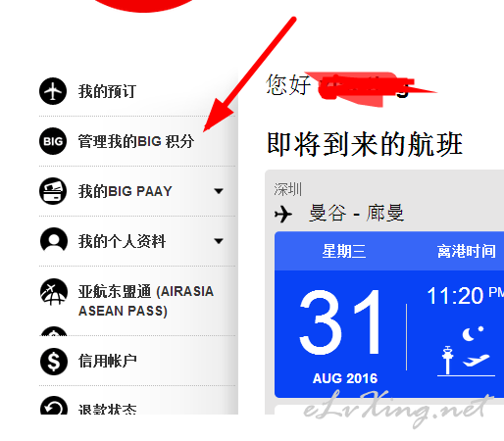Click the person profile icon
The width and height of the screenshot is (504, 441).
tap(54, 240)
